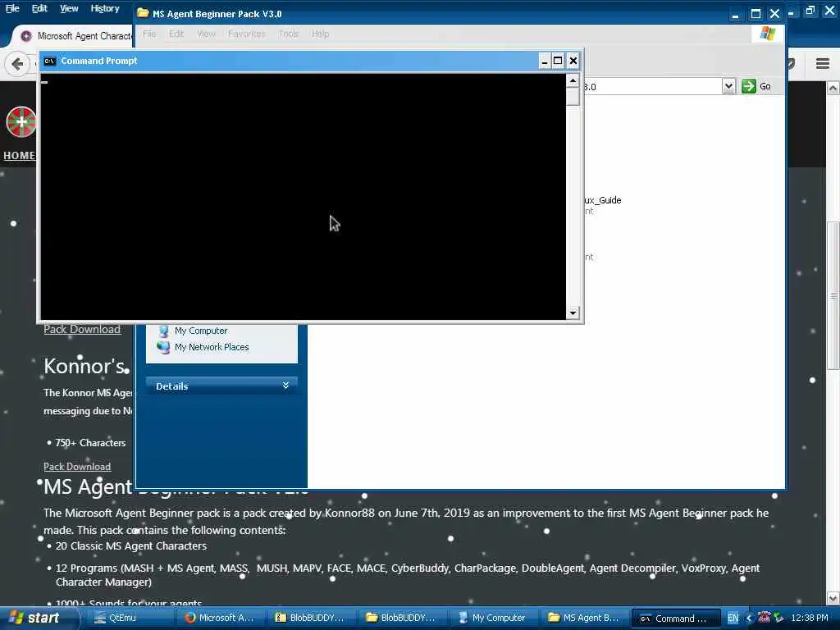The width and height of the screenshot is (840, 630).
Task: Open the View menu in Explorer window
Action: click(x=206, y=34)
